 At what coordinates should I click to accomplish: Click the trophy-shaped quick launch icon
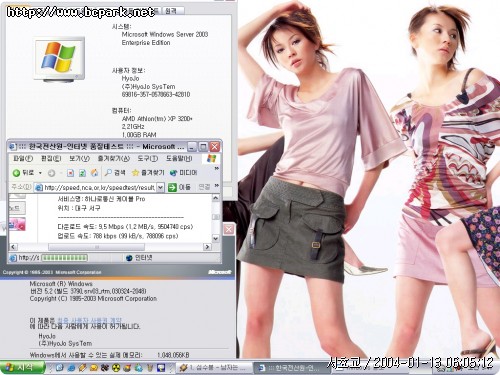[x=150, y=368]
